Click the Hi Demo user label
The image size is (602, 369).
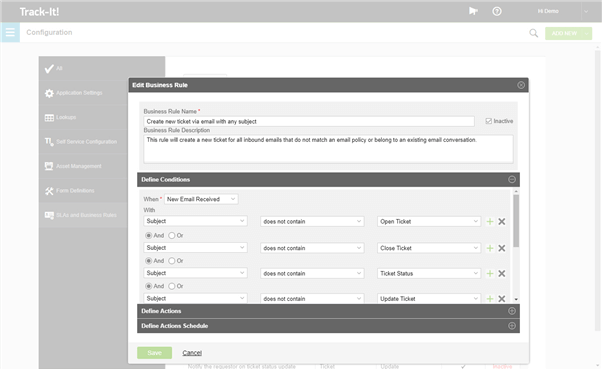548,11
